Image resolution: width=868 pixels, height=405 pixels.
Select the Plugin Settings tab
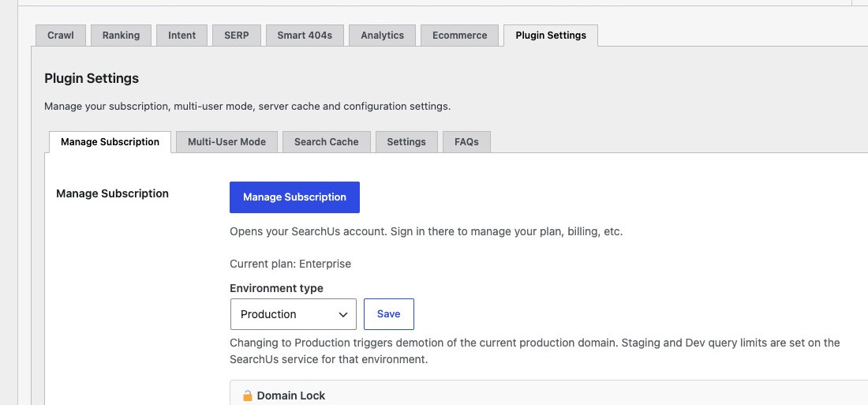tap(551, 35)
